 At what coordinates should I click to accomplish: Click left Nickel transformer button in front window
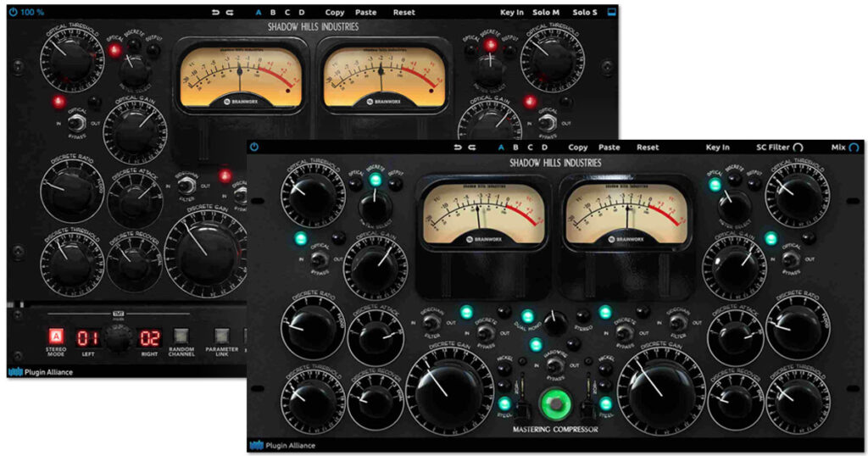click(505, 369)
